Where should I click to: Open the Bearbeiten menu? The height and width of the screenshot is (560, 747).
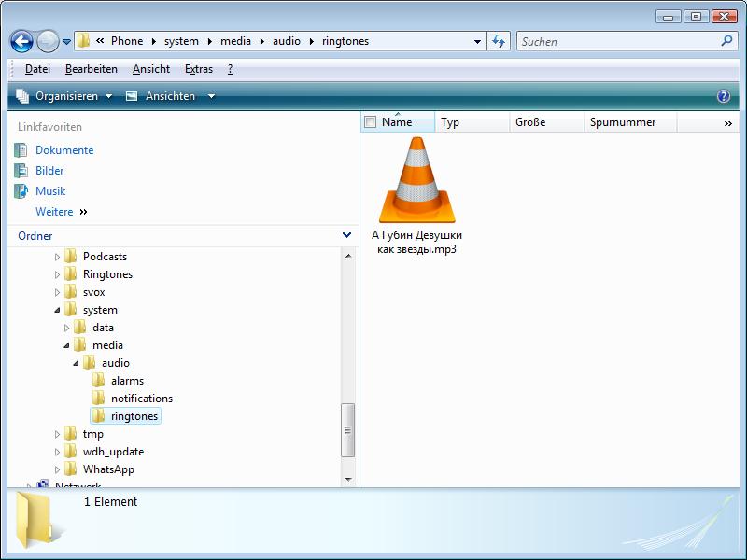pos(91,69)
